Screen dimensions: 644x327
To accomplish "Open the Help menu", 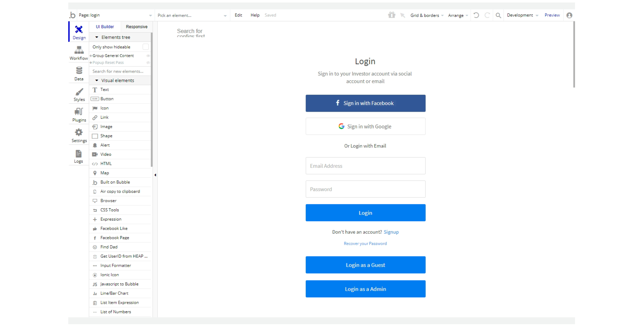I will 255,15.
